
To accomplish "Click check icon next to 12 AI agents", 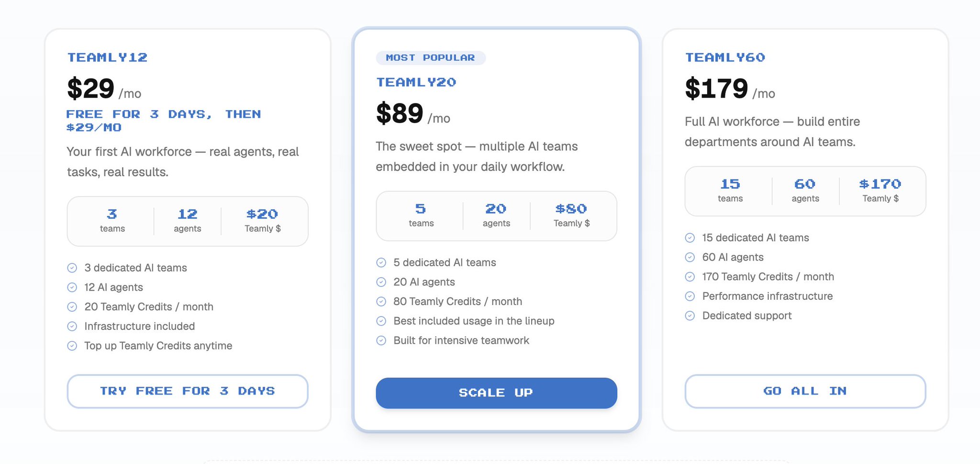I will point(72,287).
